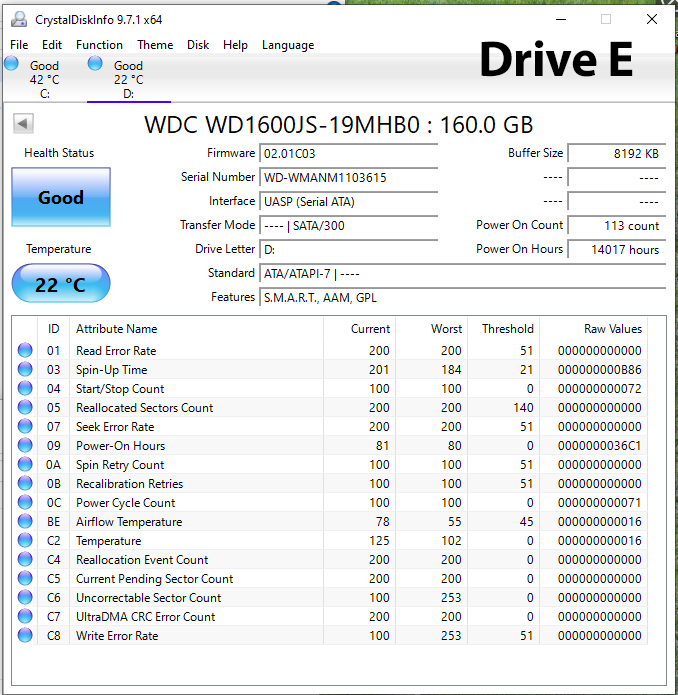Click status orb for Airflow Temperature
The width and height of the screenshot is (678, 695).
pos(25,521)
